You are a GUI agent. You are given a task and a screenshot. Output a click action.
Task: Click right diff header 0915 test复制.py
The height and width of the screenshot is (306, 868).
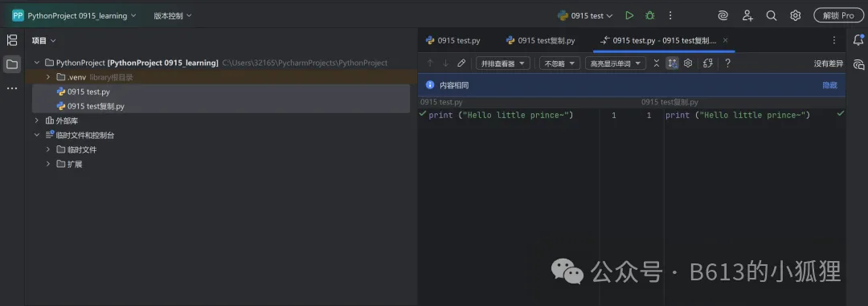click(x=669, y=102)
